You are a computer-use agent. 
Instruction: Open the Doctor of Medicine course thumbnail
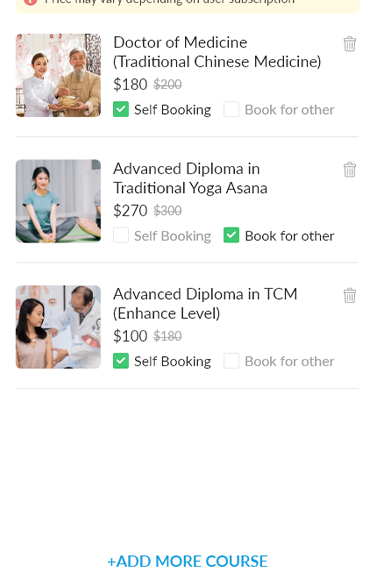tap(58, 75)
